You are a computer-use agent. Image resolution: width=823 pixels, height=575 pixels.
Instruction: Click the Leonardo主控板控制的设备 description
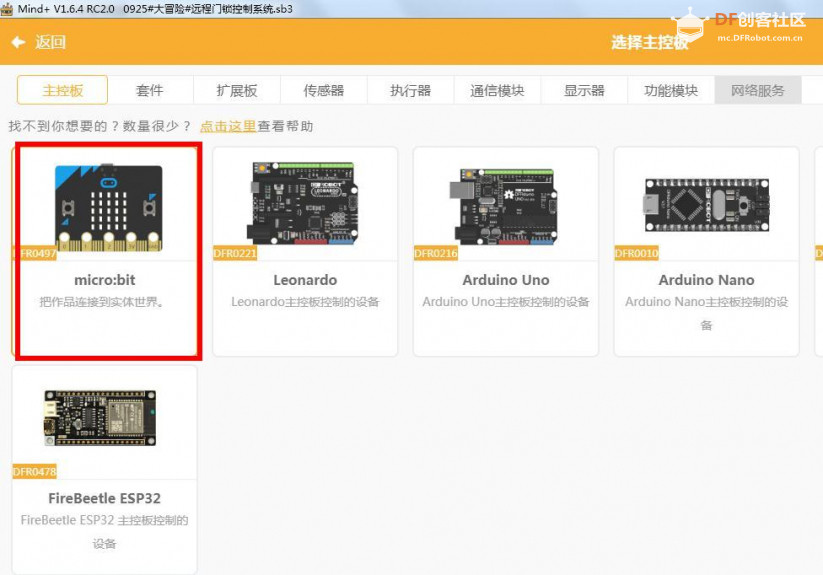(x=305, y=302)
